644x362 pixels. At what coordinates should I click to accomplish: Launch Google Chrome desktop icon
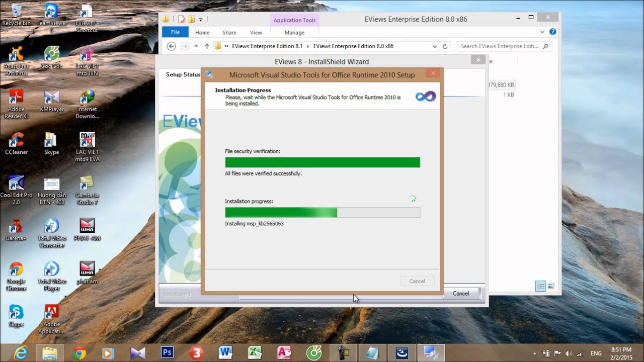16,276
